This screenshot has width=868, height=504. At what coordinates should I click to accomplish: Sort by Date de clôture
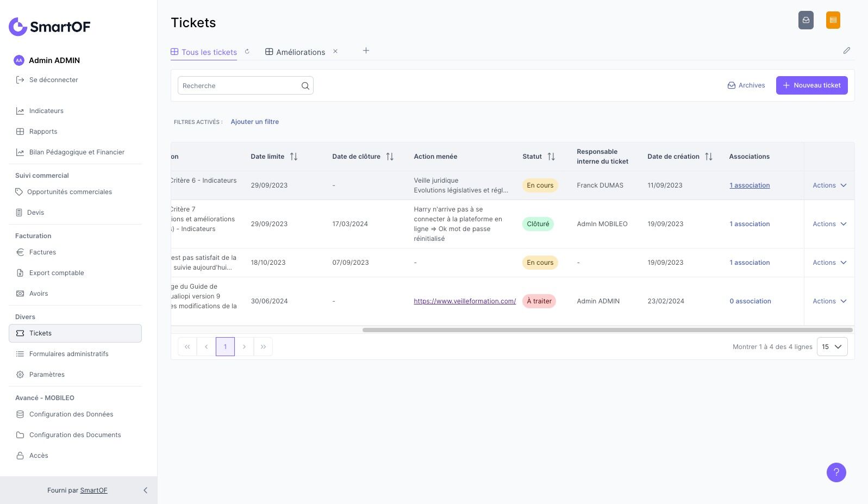pyautogui.click(x=390, y=157)
